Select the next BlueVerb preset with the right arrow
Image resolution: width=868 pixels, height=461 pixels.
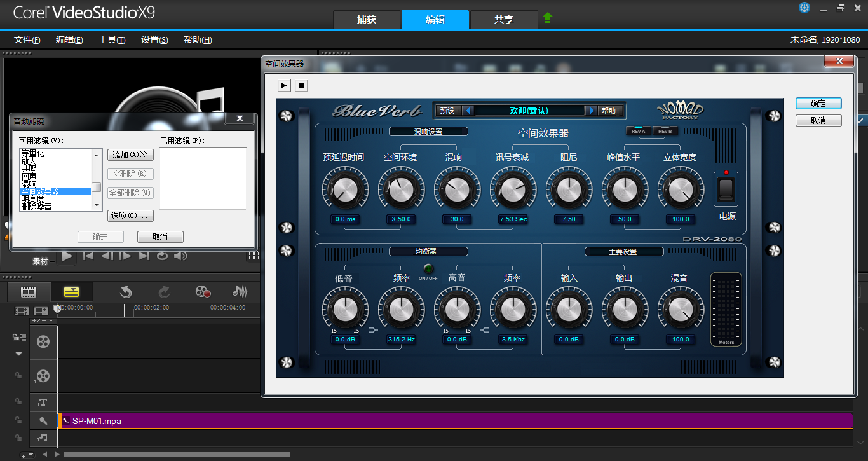pos(592,111)
